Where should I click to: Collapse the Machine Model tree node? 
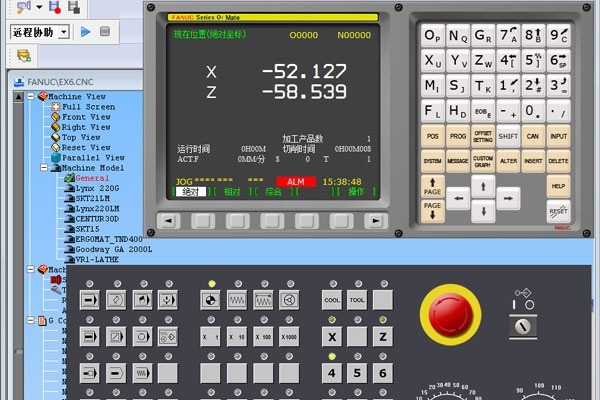[43, 168]
